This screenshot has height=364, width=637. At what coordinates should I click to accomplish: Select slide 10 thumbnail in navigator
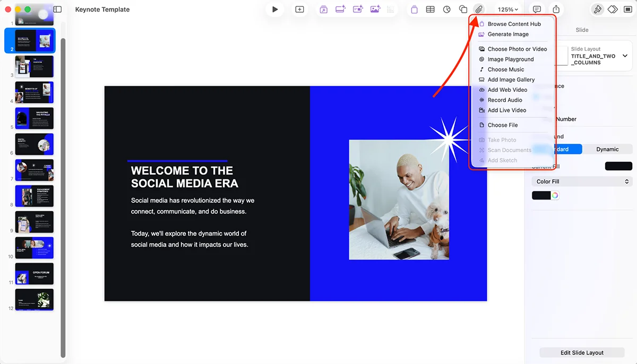click(35, 248)
